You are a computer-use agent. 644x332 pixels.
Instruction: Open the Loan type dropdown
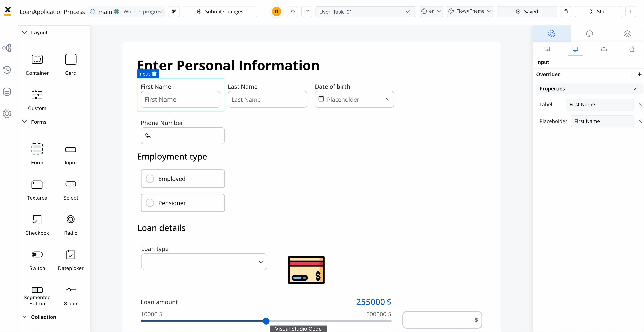pyautogui.click(x=204, y=262)
